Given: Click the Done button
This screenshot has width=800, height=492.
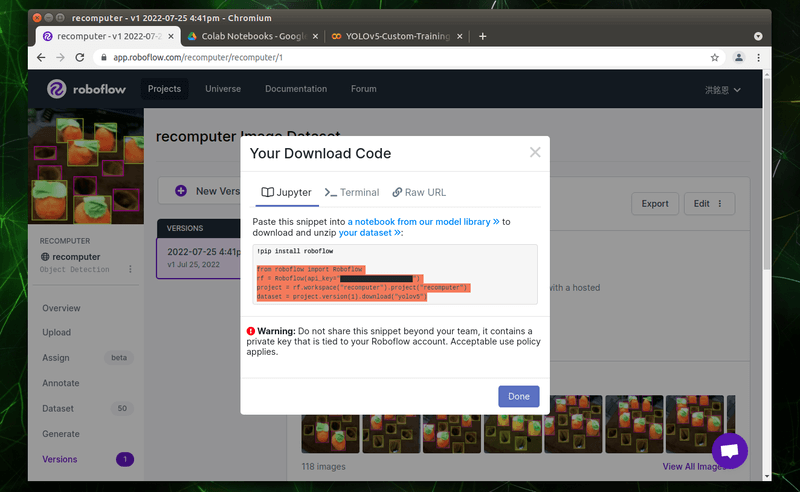Looking at the screenshot, I should pyautogui.click(x=518, y=396).
